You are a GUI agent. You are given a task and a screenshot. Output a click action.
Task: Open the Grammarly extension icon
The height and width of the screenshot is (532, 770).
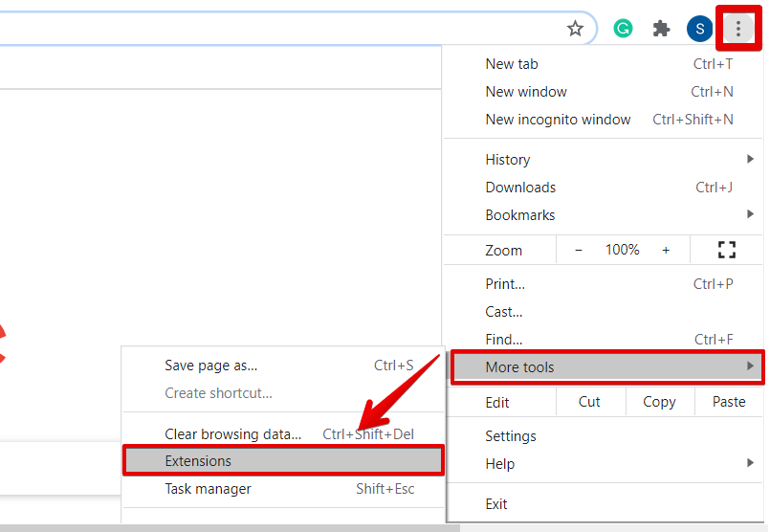(x=623, y=29)
